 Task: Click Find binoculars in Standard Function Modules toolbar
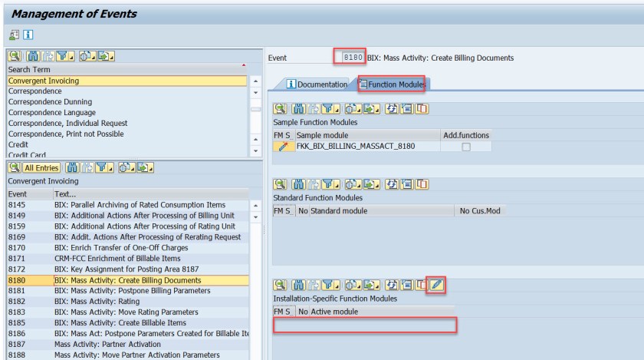click(x=298, y=184)
